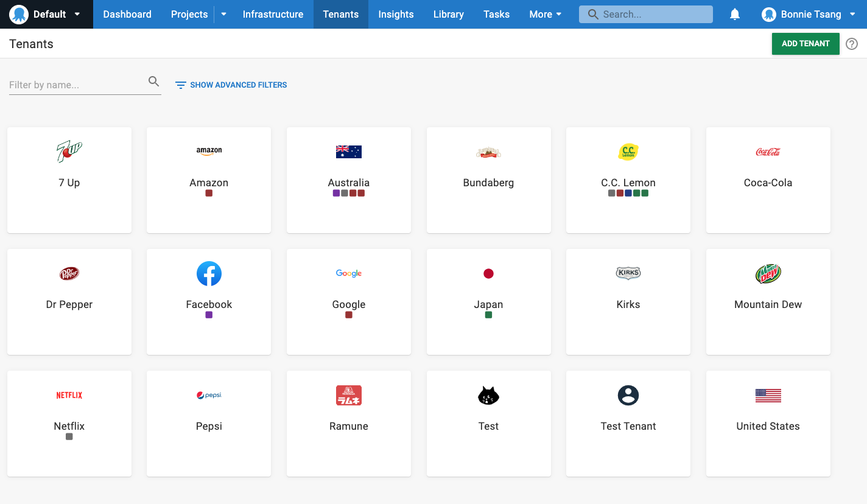Open notifications bell icon
The width and height of the screenshot is (867, 504).
[735, 14]
